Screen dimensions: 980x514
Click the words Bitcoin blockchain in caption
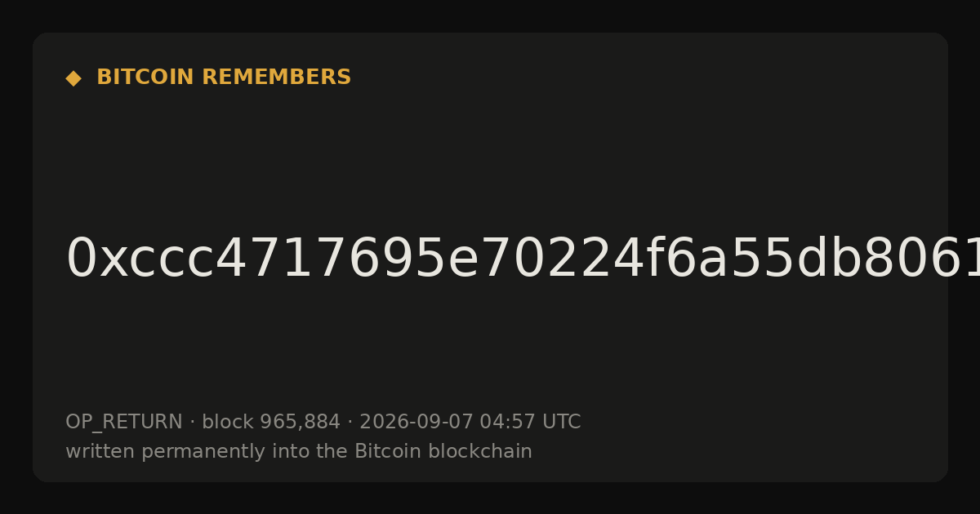point(443,451)
